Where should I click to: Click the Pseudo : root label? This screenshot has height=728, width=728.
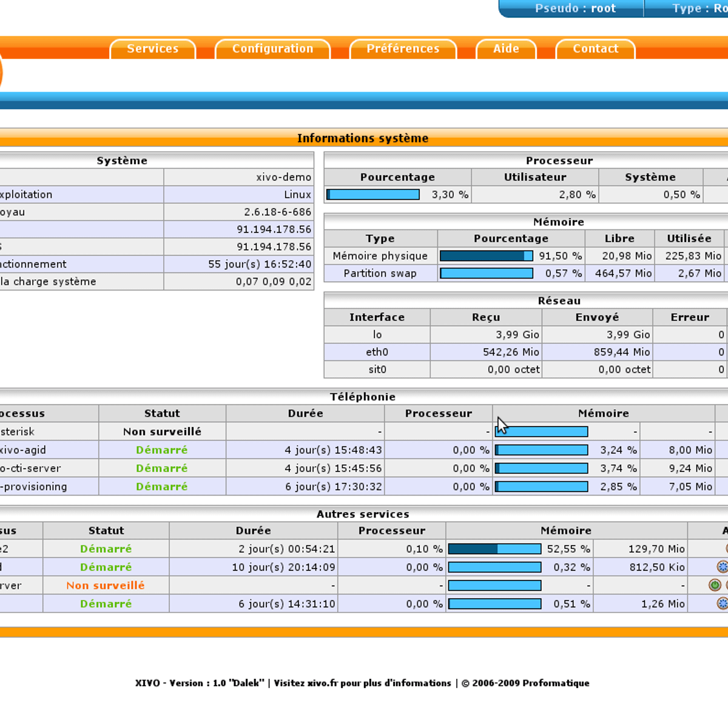pos(575,8)
